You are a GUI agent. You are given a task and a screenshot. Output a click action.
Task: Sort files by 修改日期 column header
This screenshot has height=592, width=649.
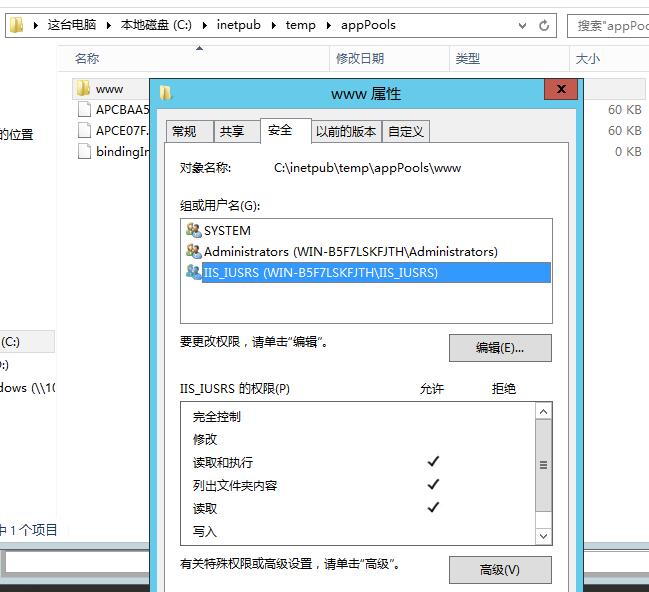coord(360,59)
